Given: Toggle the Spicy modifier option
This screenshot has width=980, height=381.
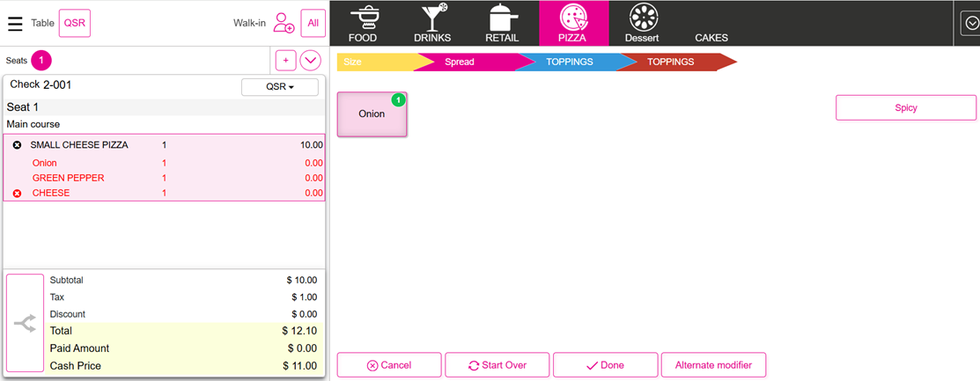Looking at the screenshot, I should 905,108.
